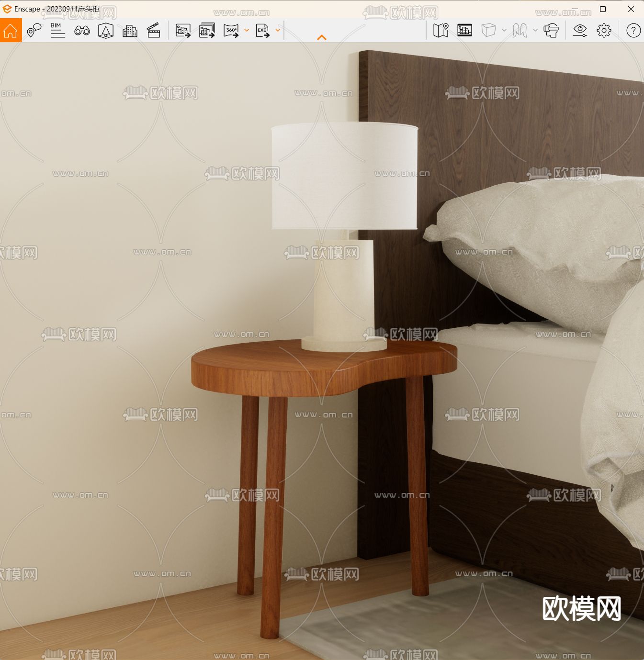The width and height of the screenshot is (644, 660).
Task: Open the mini map view
Action: [441, 30]
